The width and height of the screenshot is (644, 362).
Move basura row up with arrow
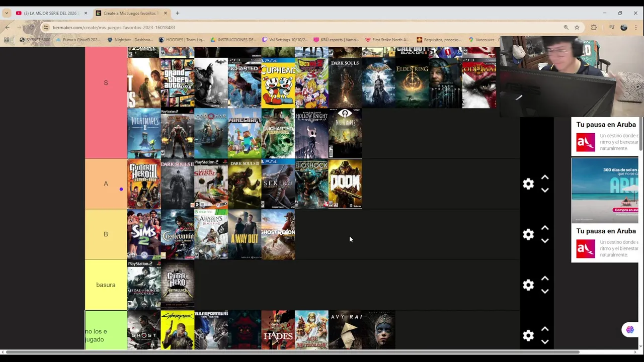pos(545,279)
